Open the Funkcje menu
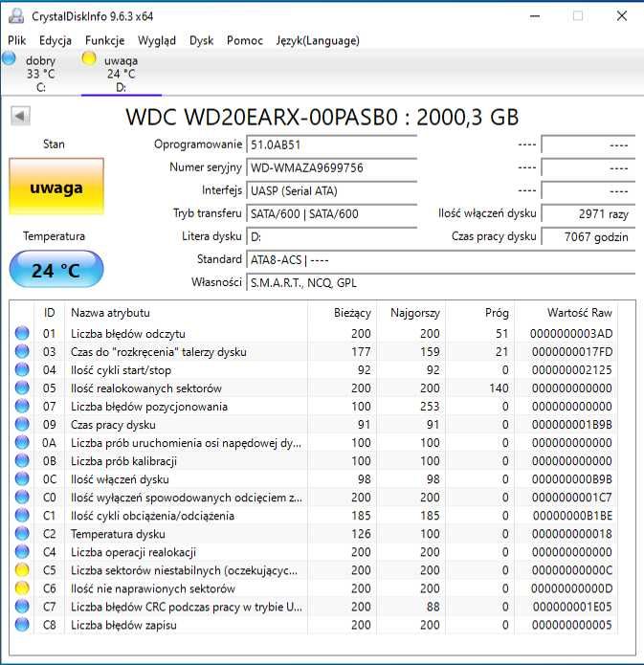Image resolution: width=644 pixels, height=665 pixels. coord(105,40)
